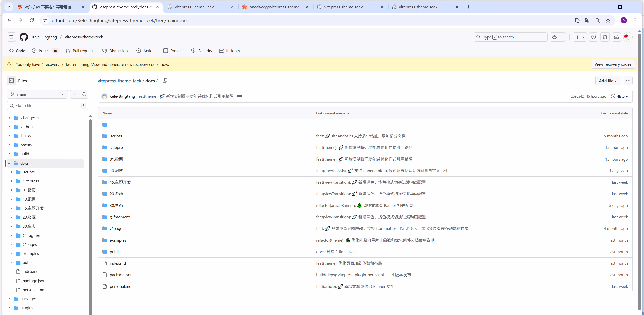This screenshot has width=644, height=315.
Task: Switch to the Actions tab
Action: click(146, 51)
